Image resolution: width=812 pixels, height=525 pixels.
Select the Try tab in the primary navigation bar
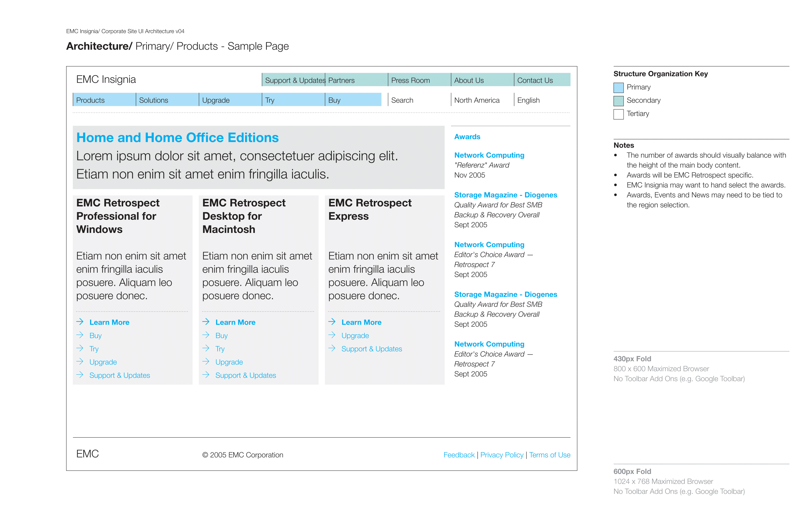(x=294, y=100)
